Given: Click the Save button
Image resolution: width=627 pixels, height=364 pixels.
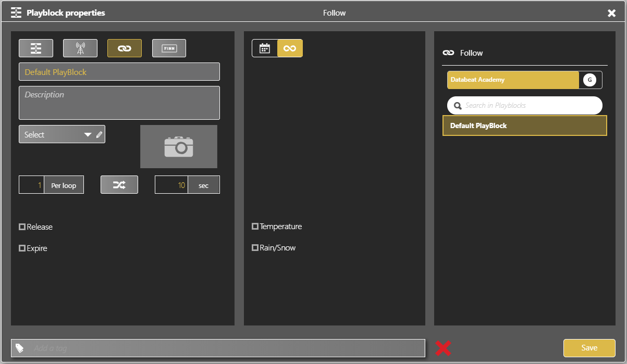Looking at the screenshot, I should click(x=589, y=348).
